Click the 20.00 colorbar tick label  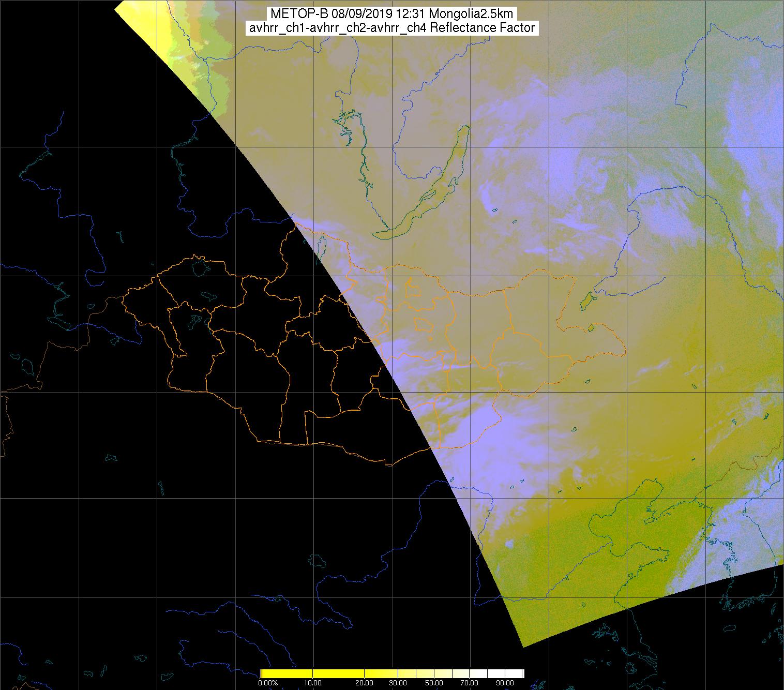tap(365, 683)
